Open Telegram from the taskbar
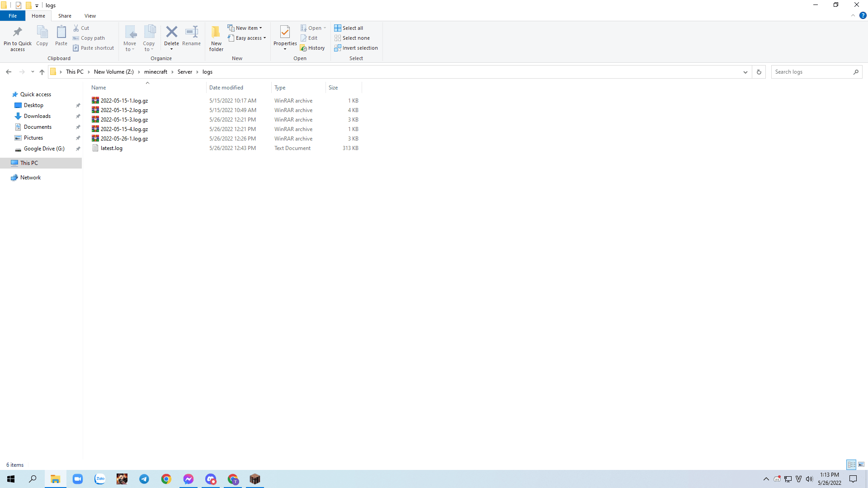The image size is (868, 488). pyautogui.click(x=144, y=479)
